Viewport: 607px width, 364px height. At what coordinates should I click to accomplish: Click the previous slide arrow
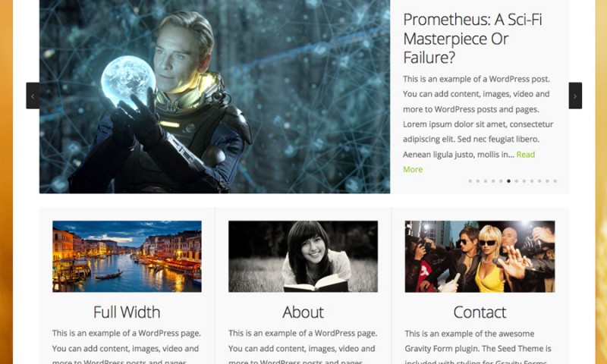33,96
